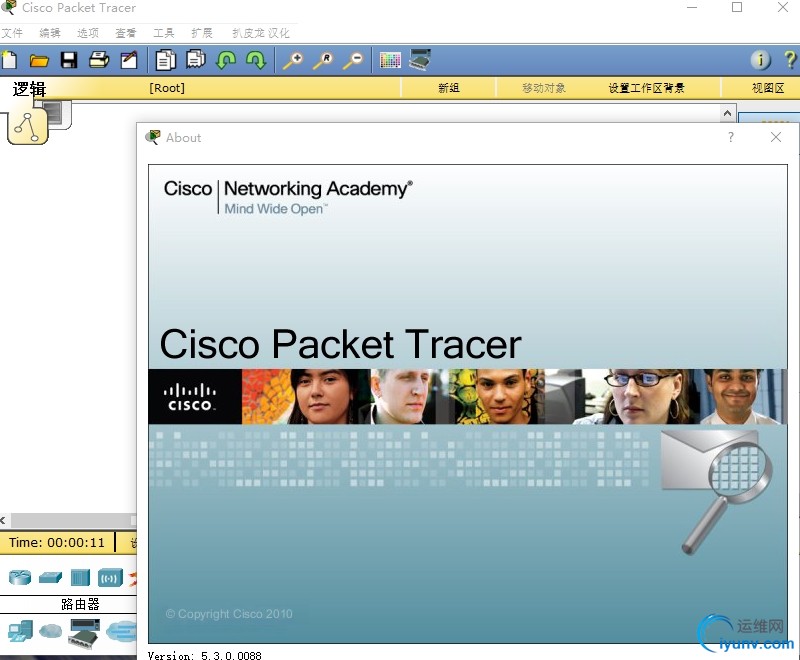Click the 移动对象 button
The image size is (800, 660).
click(x=544, y=88)
